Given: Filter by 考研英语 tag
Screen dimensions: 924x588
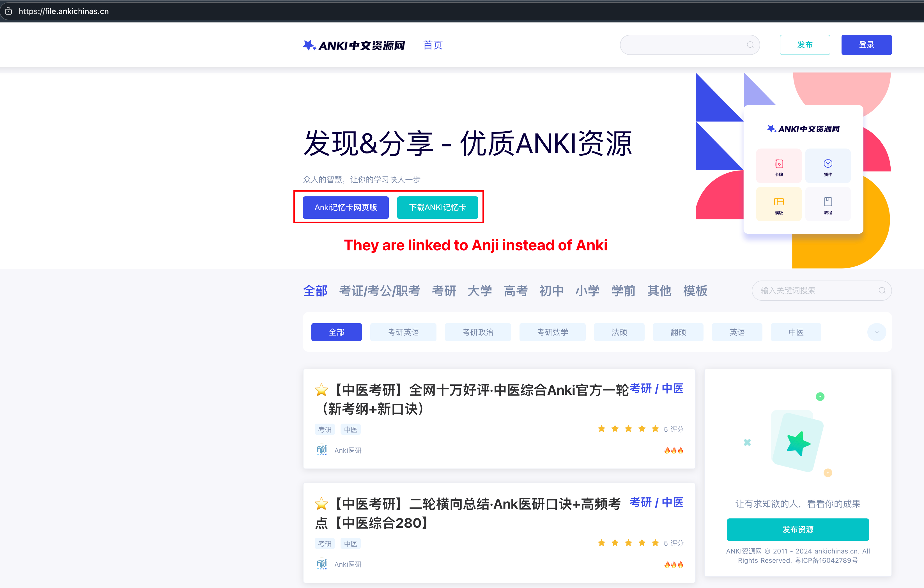Looking at the screenshot, I should point(403,332).
